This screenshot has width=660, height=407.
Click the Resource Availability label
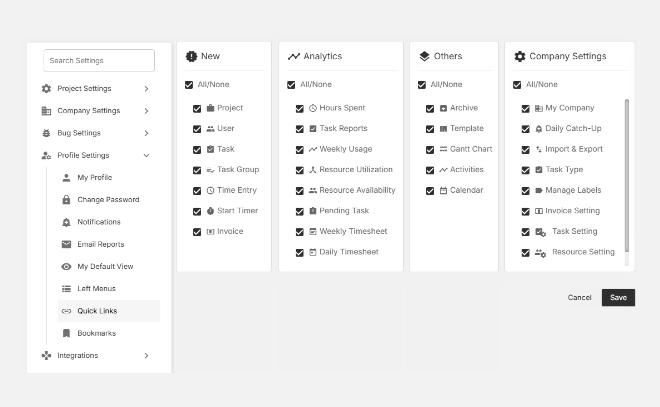pos(357,190)
